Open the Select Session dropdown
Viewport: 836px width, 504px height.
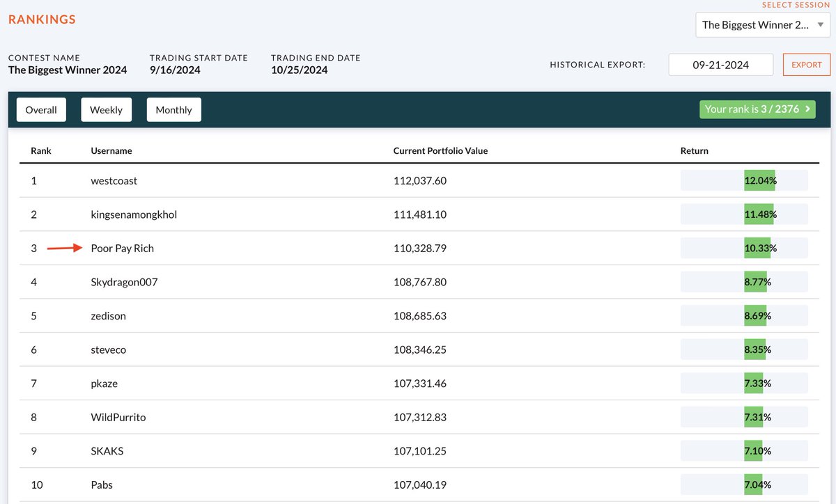(764, 24)
